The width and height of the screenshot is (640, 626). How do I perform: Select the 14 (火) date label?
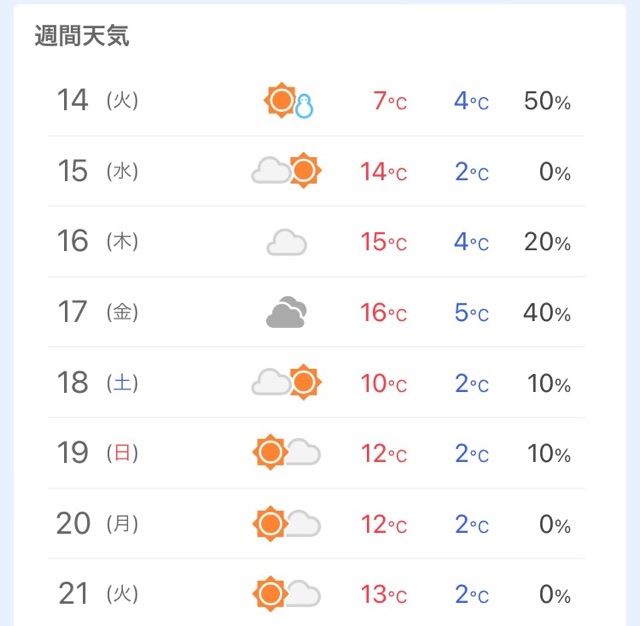coord(98,100)
